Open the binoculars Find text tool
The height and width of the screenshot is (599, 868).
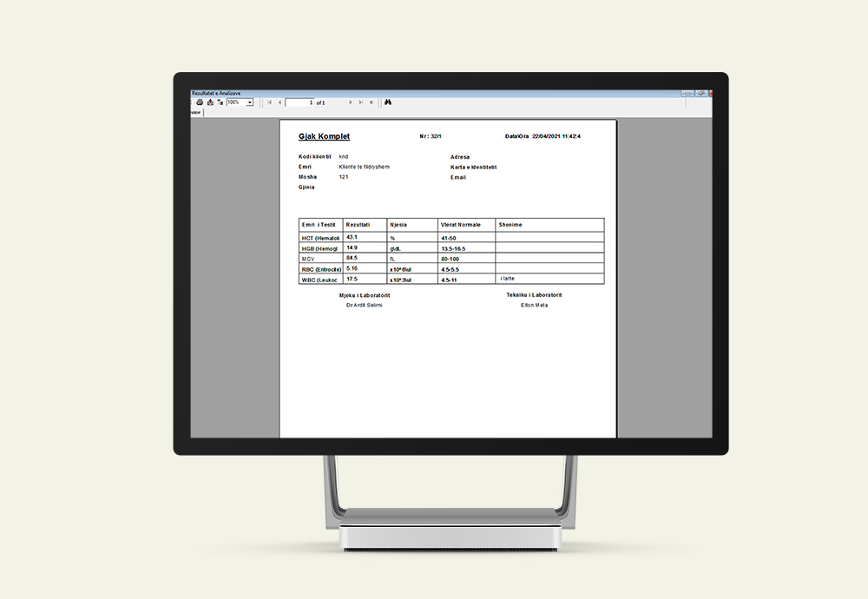click(389, 102)
